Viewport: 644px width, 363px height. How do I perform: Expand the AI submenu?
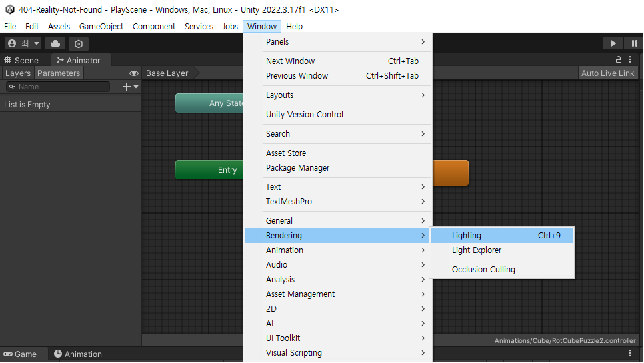point(338,324)
